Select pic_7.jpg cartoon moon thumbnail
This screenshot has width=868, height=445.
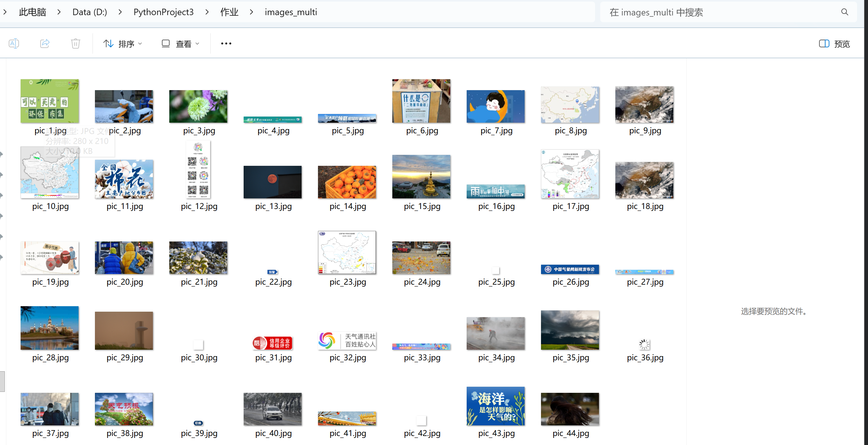[x=495, y=106]
